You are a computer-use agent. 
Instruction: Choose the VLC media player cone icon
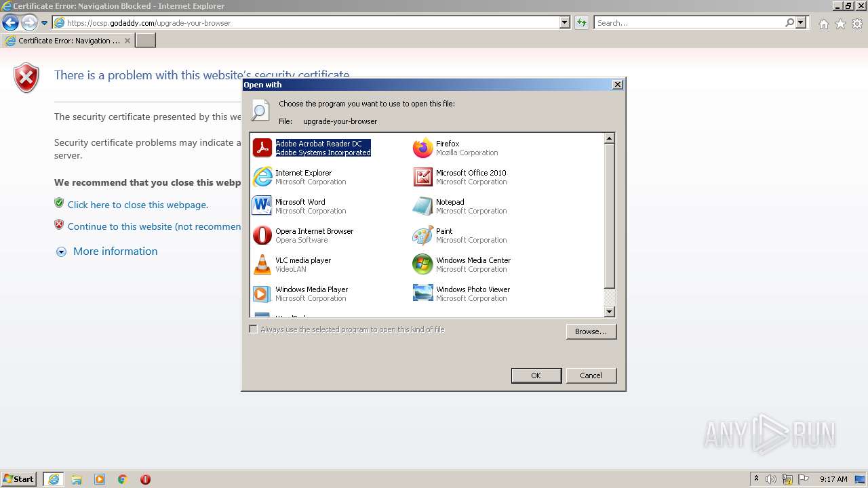(262, 264)
